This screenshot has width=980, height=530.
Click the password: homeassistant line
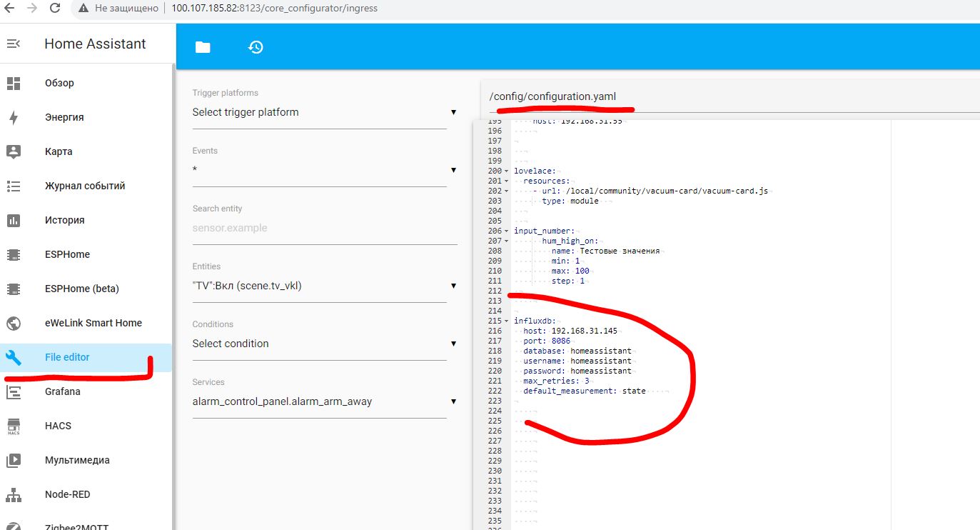pos(577,371)
